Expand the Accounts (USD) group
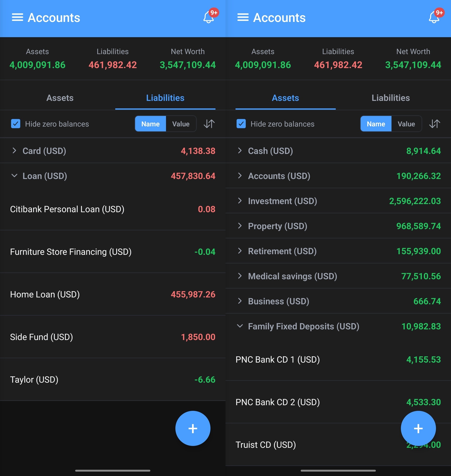The height and width of the screenshot is (476, 451). tap(338, 176)
